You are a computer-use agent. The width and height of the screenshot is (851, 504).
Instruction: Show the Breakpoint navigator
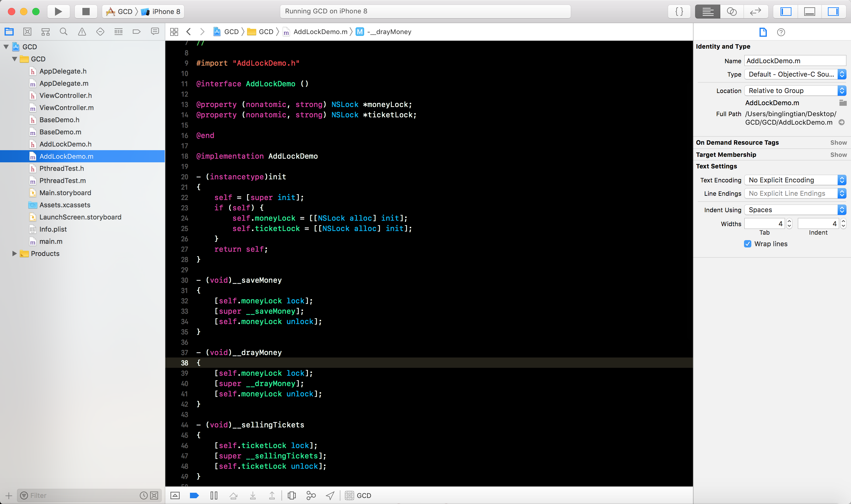pos(136,32)
